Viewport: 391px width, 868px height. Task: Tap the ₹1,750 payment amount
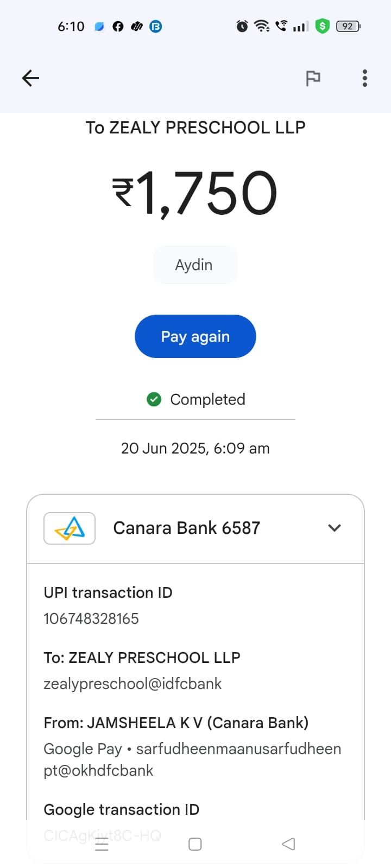pos(195,193)
